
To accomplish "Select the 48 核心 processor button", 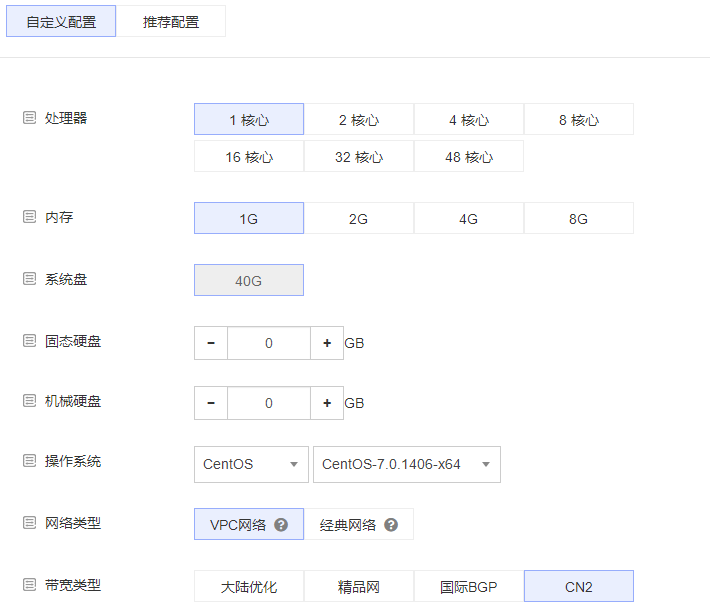I will coord(469,157).
